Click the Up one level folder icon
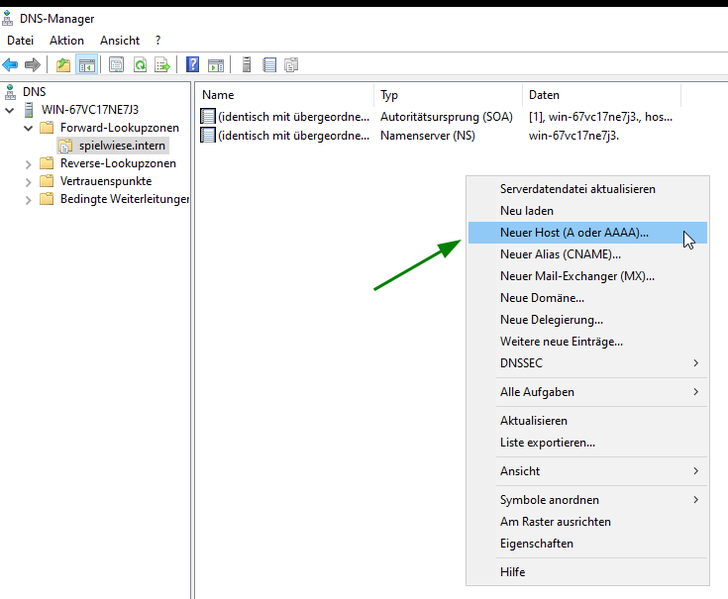 [63, 65]
